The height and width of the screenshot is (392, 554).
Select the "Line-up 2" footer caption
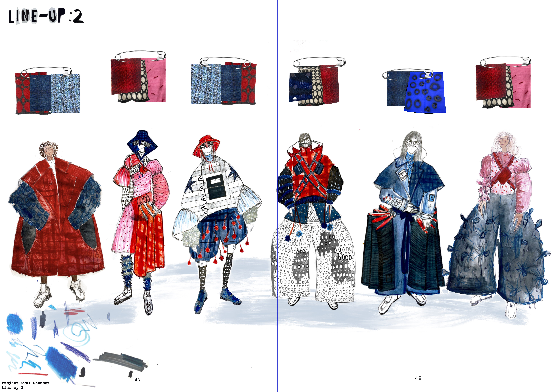pos(12,388)
